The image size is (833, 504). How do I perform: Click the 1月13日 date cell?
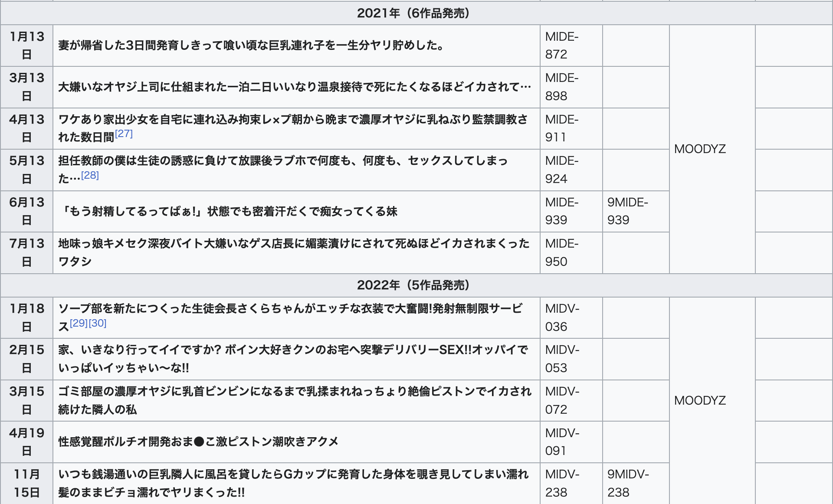pos(27,46)
